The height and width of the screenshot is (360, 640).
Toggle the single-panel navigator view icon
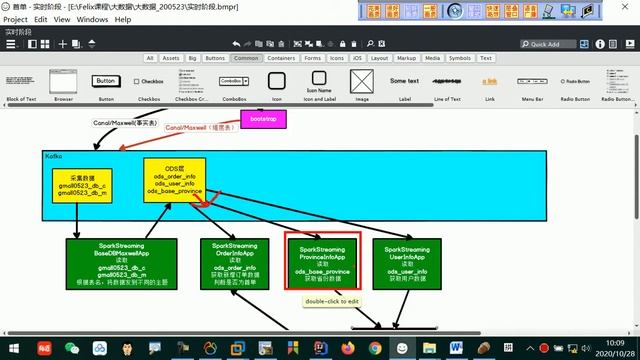click(32, 44)
